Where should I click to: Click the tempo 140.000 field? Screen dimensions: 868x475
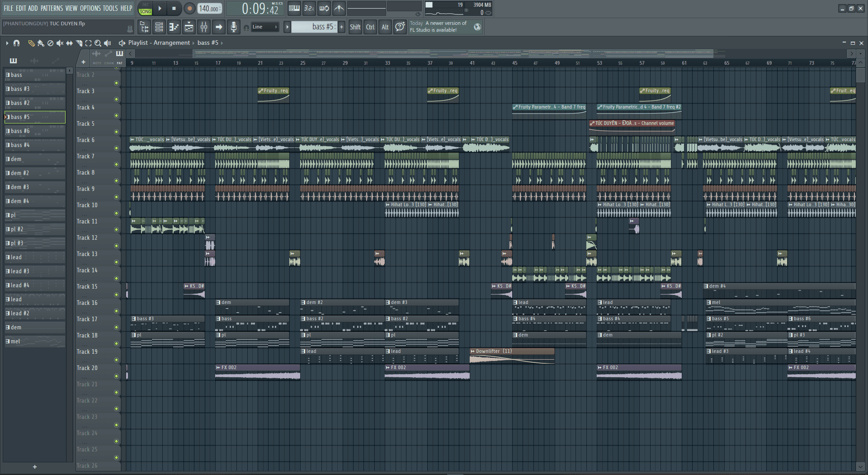209,9
